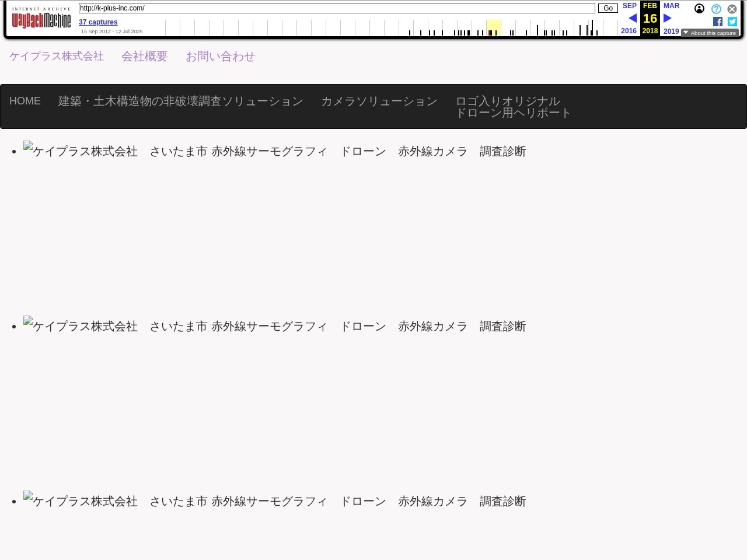Screen dimensions: 747x560
Task: Jump to the 2016 capture year
Action: tap(629, 31)
